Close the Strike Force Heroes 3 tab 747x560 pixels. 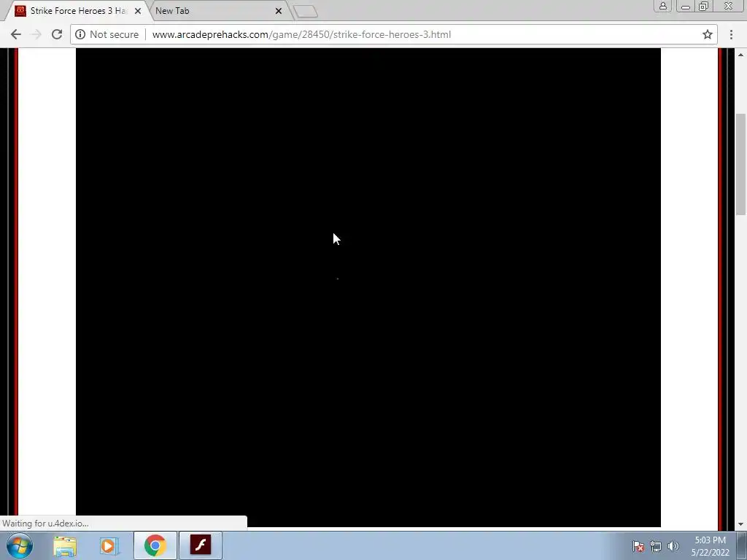pos(138,10)
